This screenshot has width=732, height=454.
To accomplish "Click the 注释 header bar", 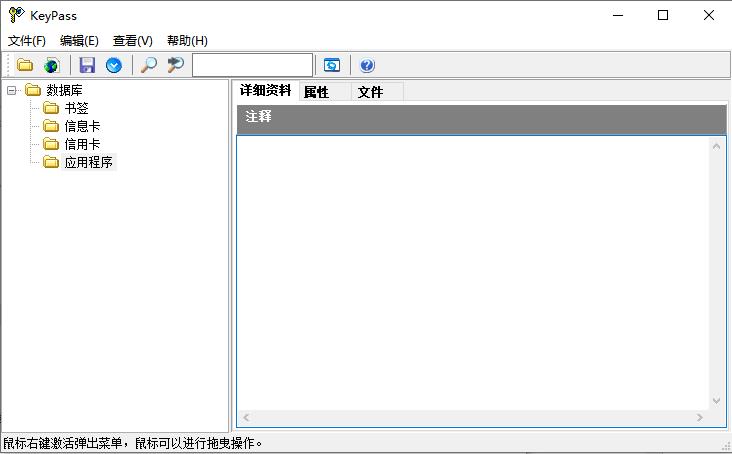I will [482, 119].
